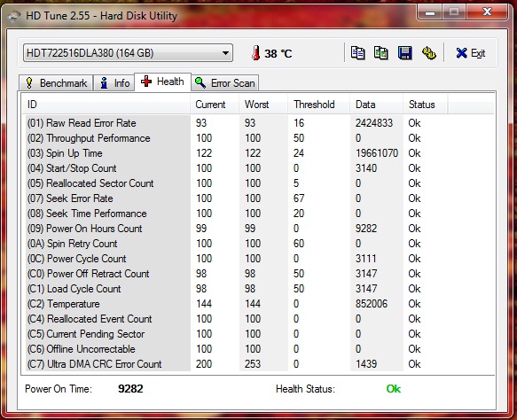Exit the HD Tune application
The height and width of the screenshot is (420, 517).
point(471,53)
